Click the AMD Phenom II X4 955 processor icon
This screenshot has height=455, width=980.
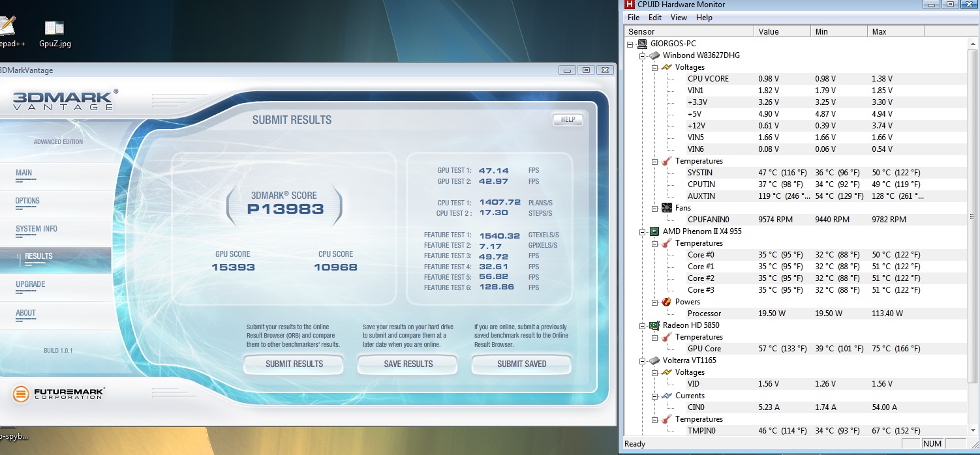point(654,231)
